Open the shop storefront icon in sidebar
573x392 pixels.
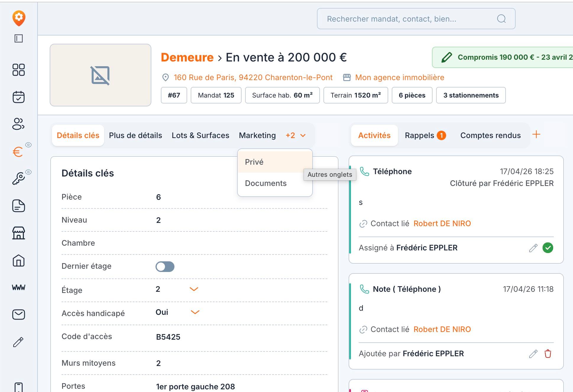[x=19, y=233]
